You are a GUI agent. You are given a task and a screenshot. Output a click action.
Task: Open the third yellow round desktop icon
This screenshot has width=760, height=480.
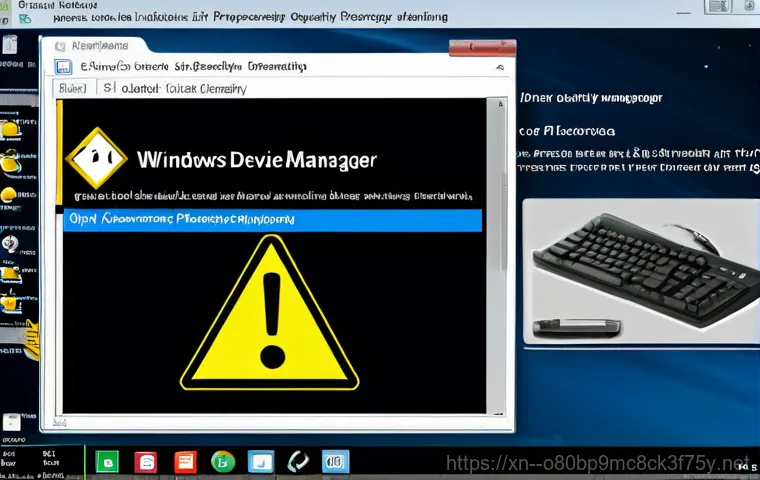tap(9, 195)
